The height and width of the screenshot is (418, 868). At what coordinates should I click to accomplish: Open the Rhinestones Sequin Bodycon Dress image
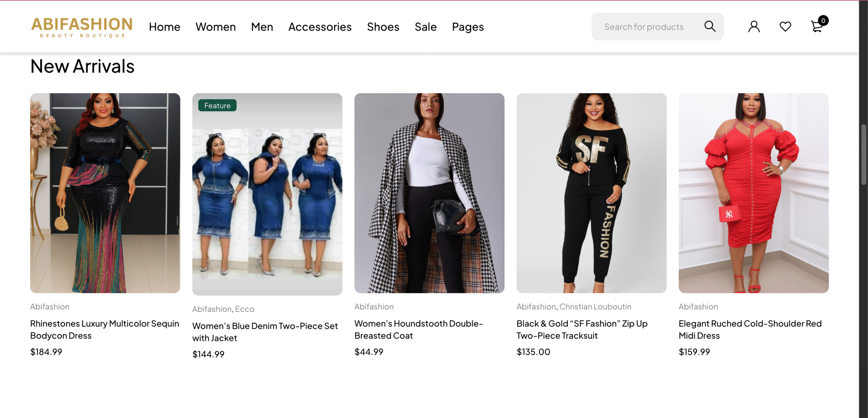point(105,193)
